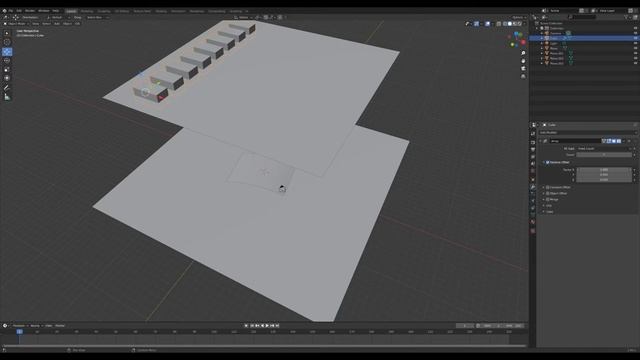Open the File menu
This screenshot has width=640, height=360.
click(11, 11)
